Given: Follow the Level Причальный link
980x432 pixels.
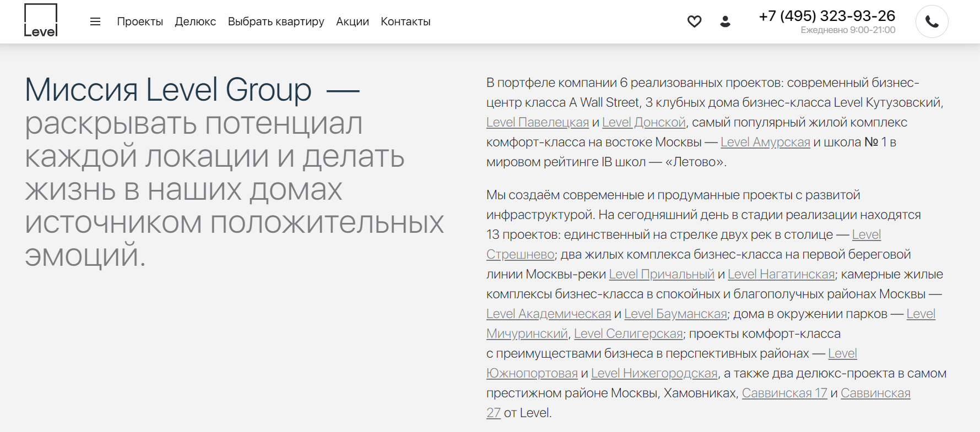Looking at the screenshot, I should (x=662, y=274).
